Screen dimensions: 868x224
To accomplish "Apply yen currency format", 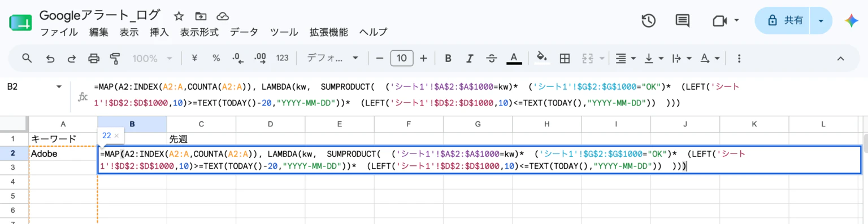I will pos(195,58).
